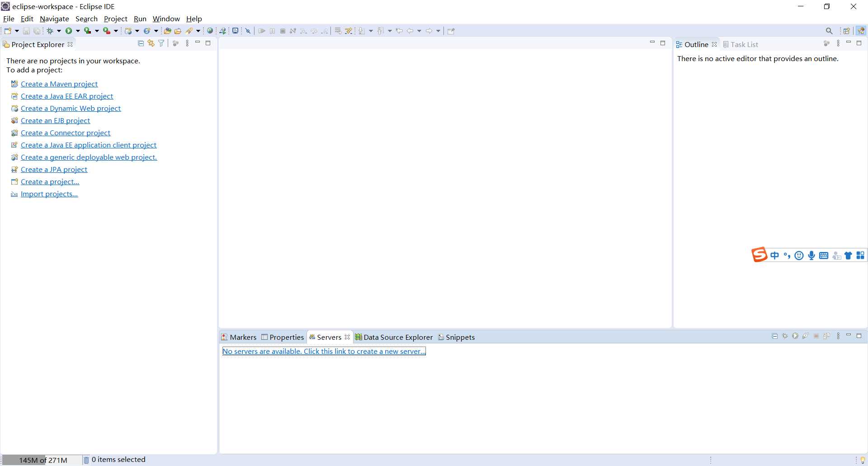This screenshot has height=466, width=868.
Task: Click the Skip All Breakpoints icon
Action: 248,31
